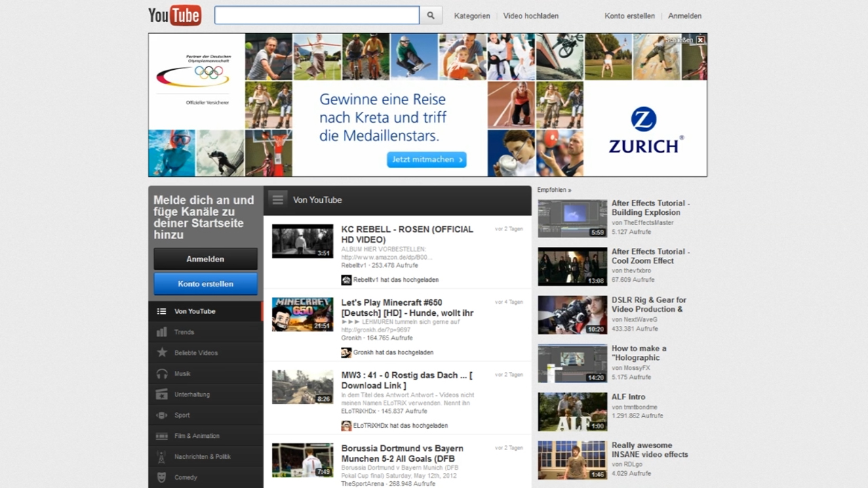Select Unterhaltung category in sidebar
The width and height of the screenshot is (868, 488).
[x=192, y=394]
